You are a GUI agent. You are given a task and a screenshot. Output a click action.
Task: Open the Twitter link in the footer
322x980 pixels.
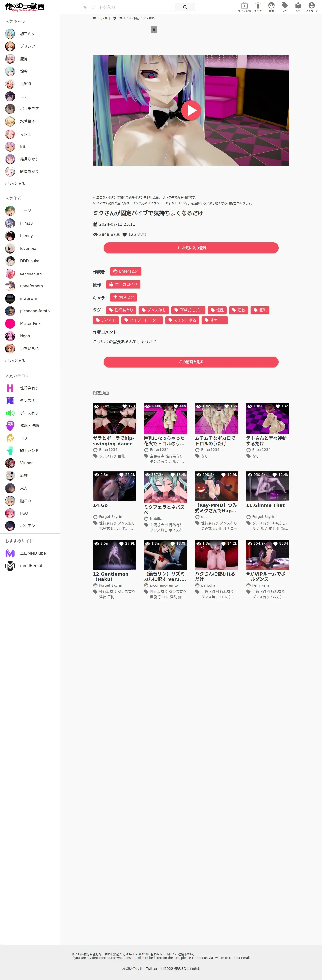[152, 969]
